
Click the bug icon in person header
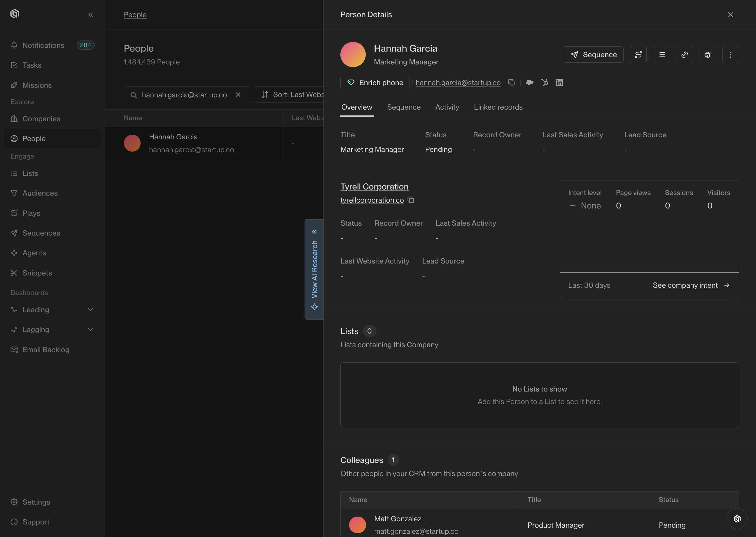click(707, 55)
